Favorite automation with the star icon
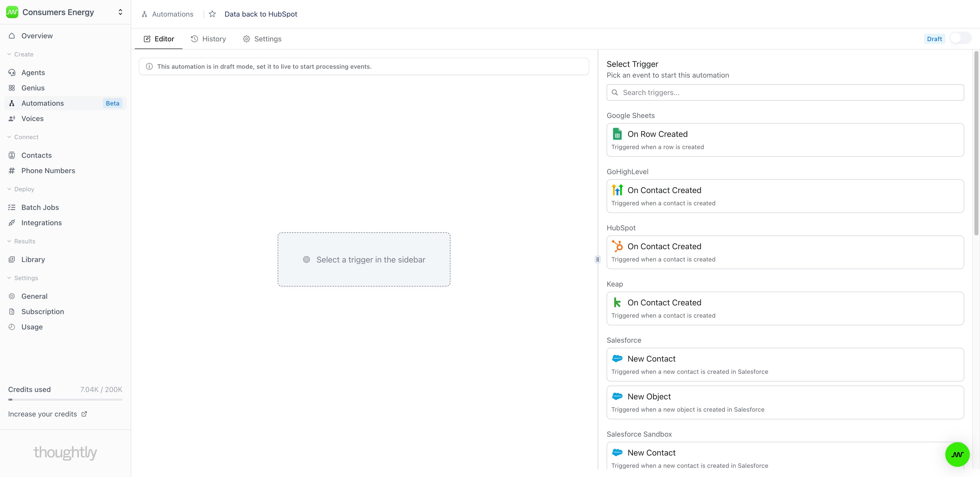Image resolution: width=980 pixels, height=477 pixels. [212, 14]
